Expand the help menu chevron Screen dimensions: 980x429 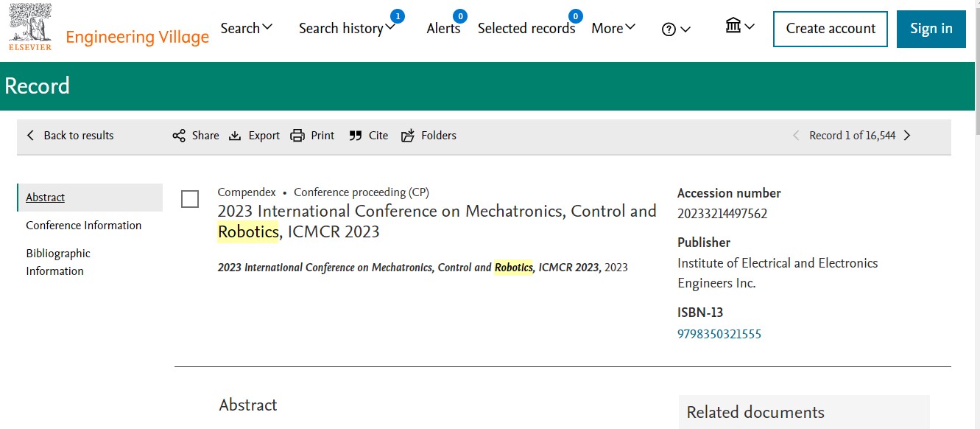tap(685, 29)
